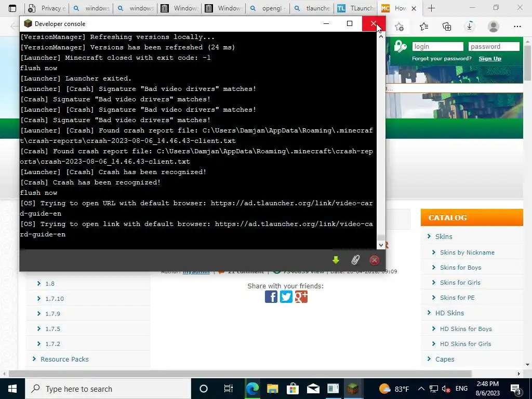532x399 pixels.
Task: Open Capes catalog section
Action: click(445, 359)
